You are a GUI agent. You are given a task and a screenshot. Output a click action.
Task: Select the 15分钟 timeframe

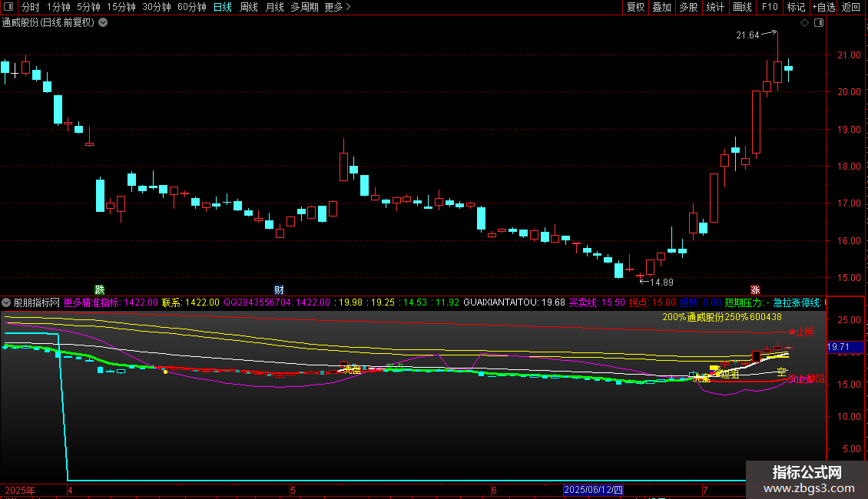pyautogui.click(x=121, y=7)
